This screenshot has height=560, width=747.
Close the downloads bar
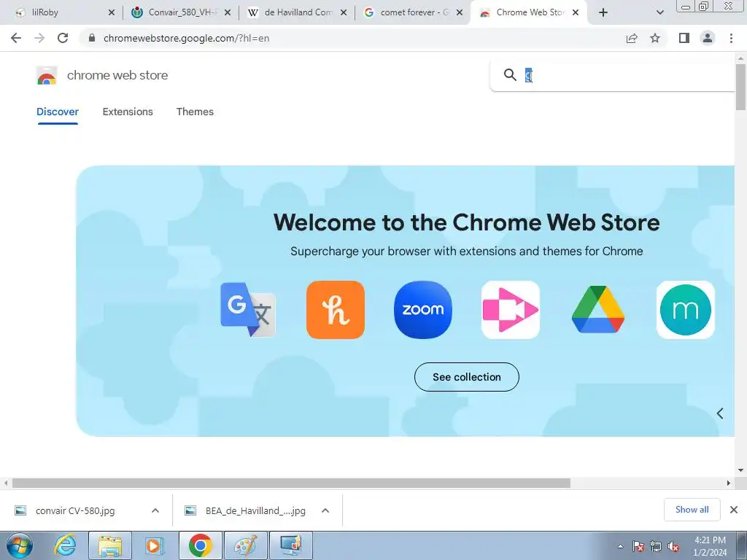coord(734,510)
